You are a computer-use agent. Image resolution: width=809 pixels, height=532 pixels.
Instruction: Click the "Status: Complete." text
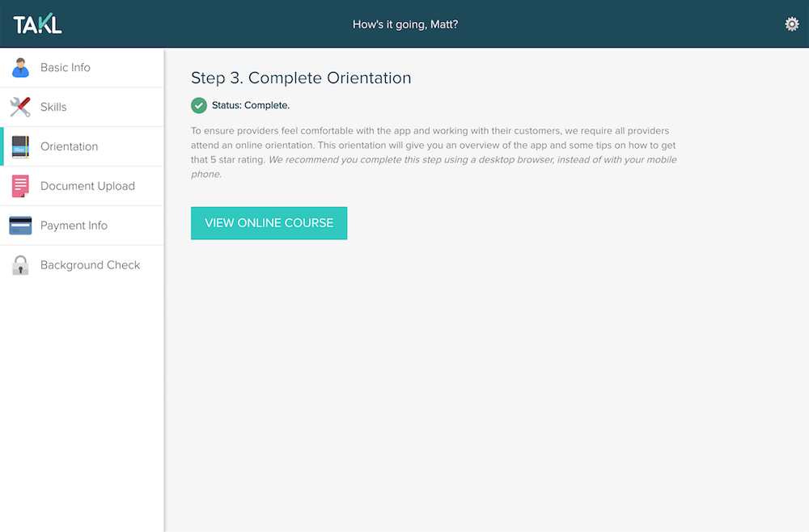point(251,105)
